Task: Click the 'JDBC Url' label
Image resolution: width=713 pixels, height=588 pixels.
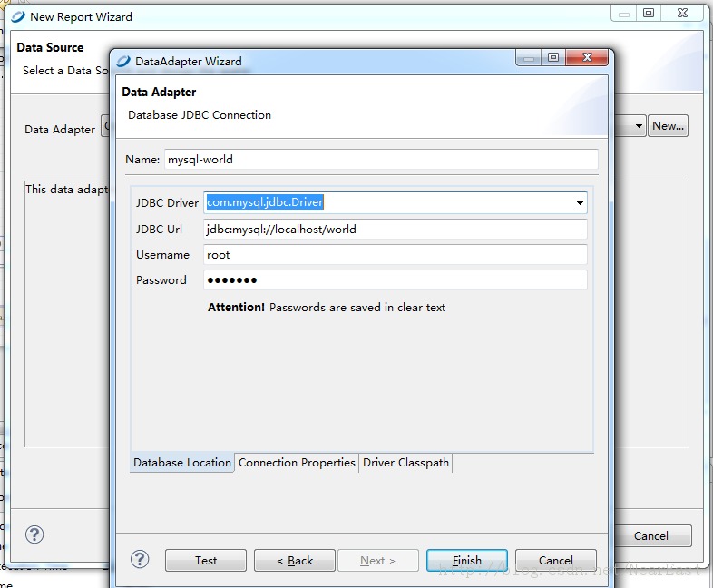Action: (x=159, y=230)
